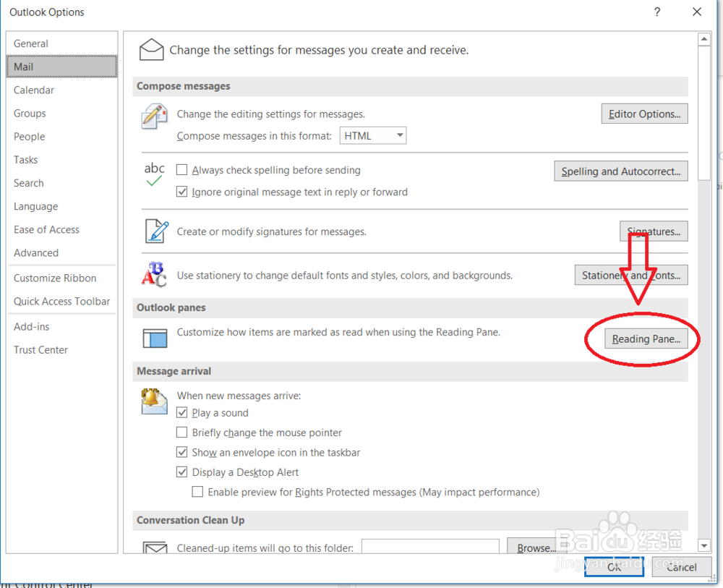Uncheck Display a Desktop Alert

click(182, 472)
